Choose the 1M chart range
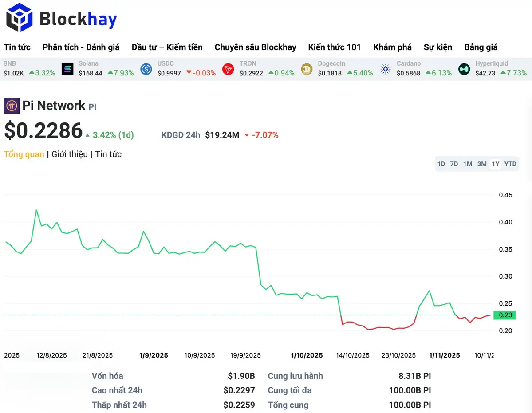532x413 pixels. pos(468,164)
